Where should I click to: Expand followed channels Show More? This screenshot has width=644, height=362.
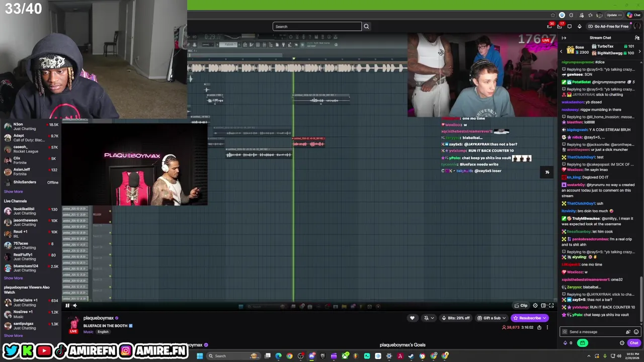point(14,192)
